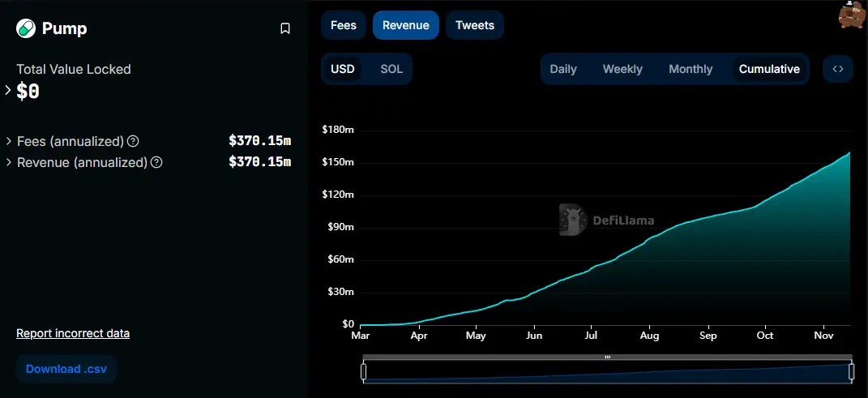Expand the Revenue (annualized) row
This screenshot has width=868, height=398.
[x=9, y=163]
